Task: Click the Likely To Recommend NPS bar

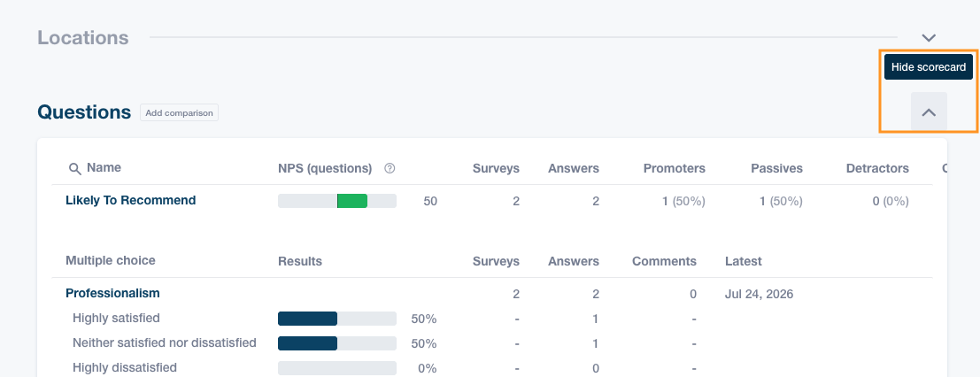Action: click(x=337, y=201)
